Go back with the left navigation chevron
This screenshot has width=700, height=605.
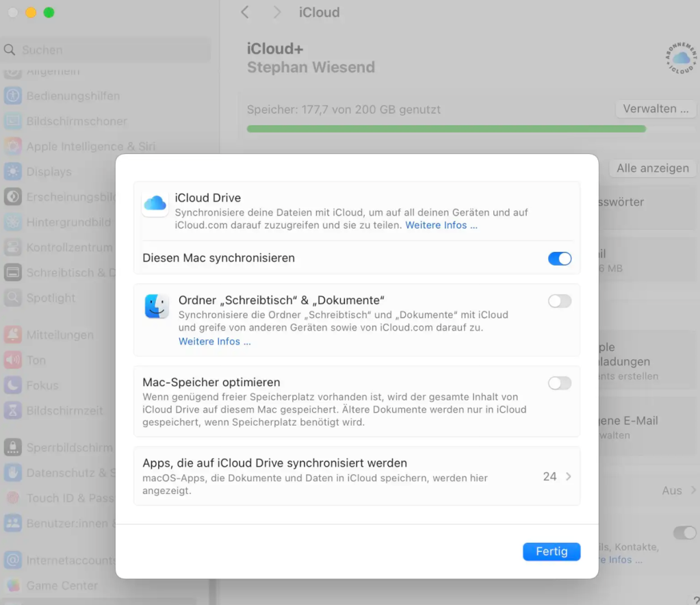245,12
